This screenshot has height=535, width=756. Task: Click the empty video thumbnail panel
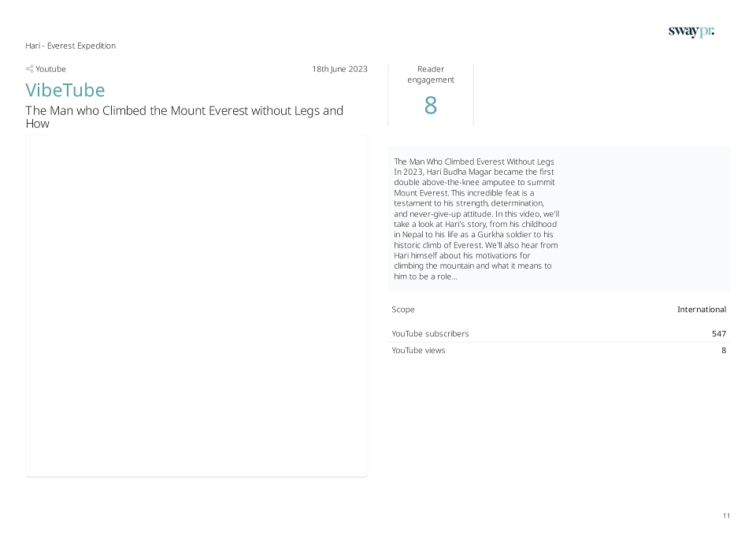[197, 306]
